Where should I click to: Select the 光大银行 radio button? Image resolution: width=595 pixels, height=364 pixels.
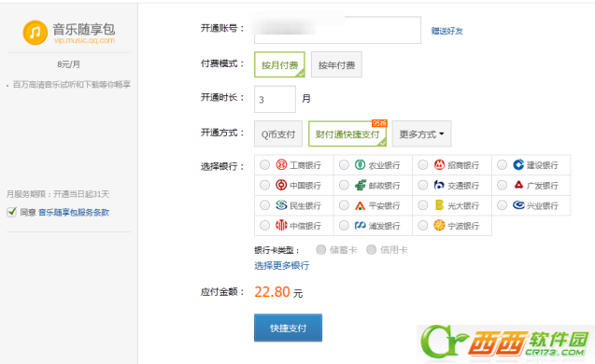(x=423, y=205)
